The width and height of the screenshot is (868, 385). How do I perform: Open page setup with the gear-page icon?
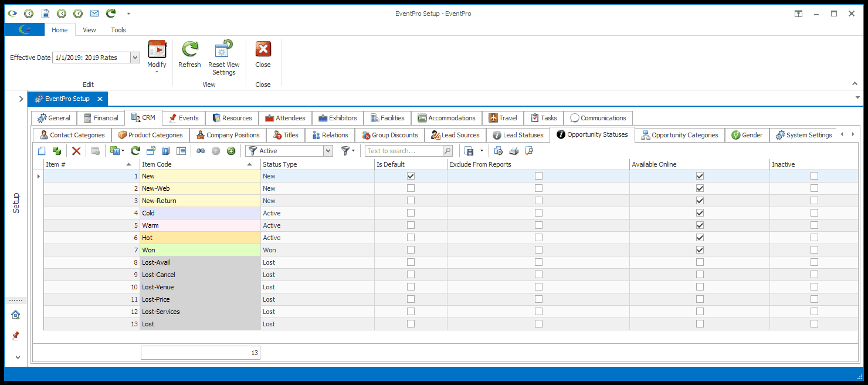coord(498,151)
